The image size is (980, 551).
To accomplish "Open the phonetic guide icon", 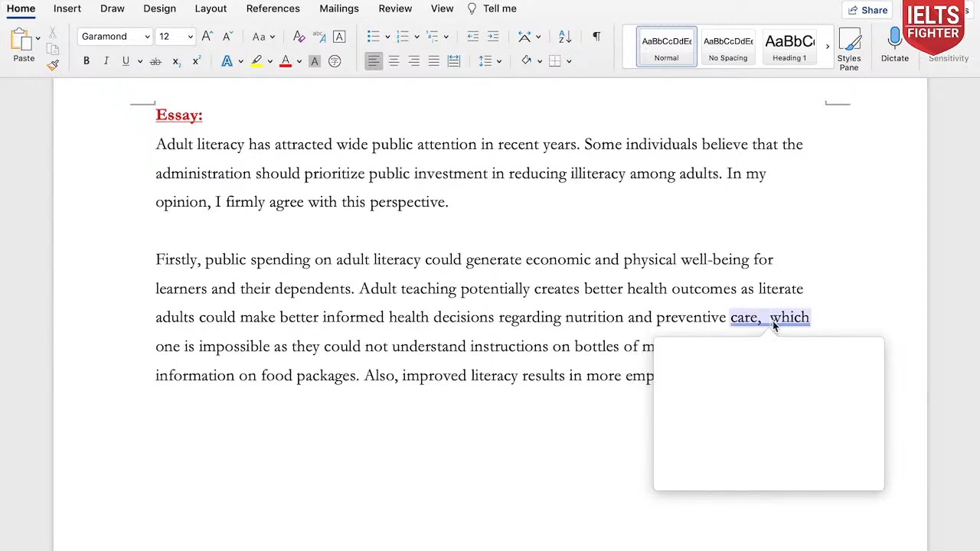I will coord(319,37).
